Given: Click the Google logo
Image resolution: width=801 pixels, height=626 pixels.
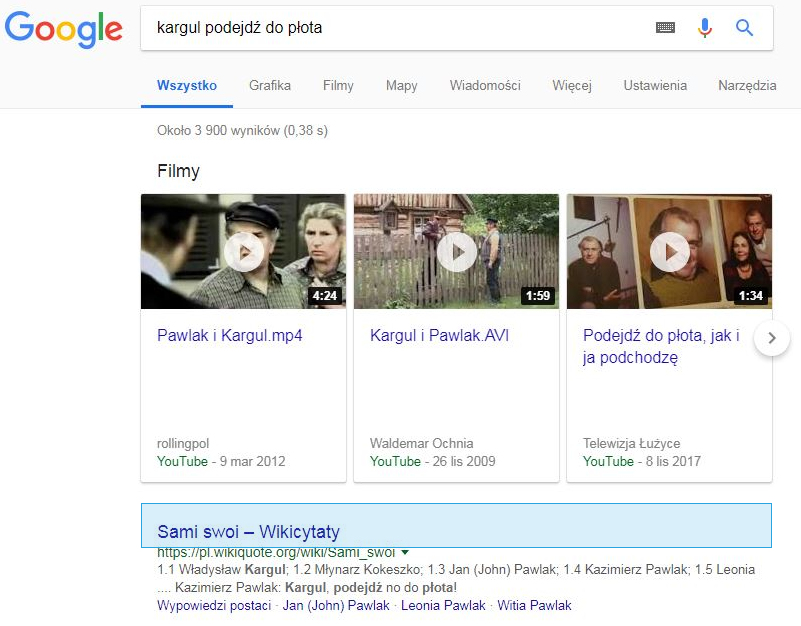Looking at the screenshot, I should (64, 29).
